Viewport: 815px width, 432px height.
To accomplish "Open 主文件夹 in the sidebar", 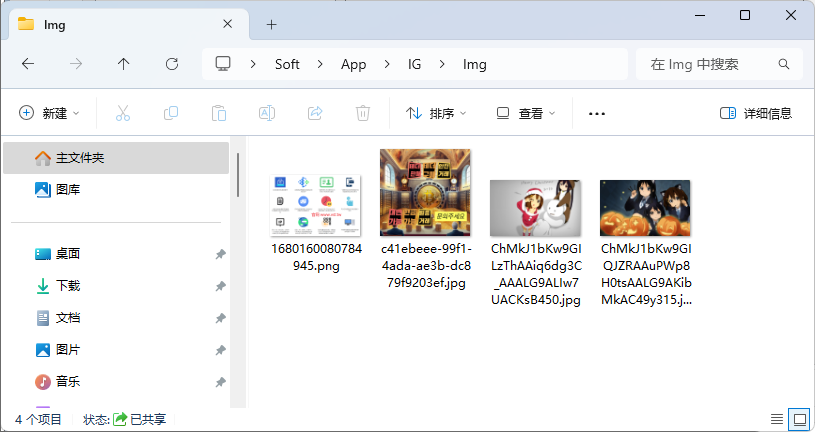I will (x=116, y=158).
